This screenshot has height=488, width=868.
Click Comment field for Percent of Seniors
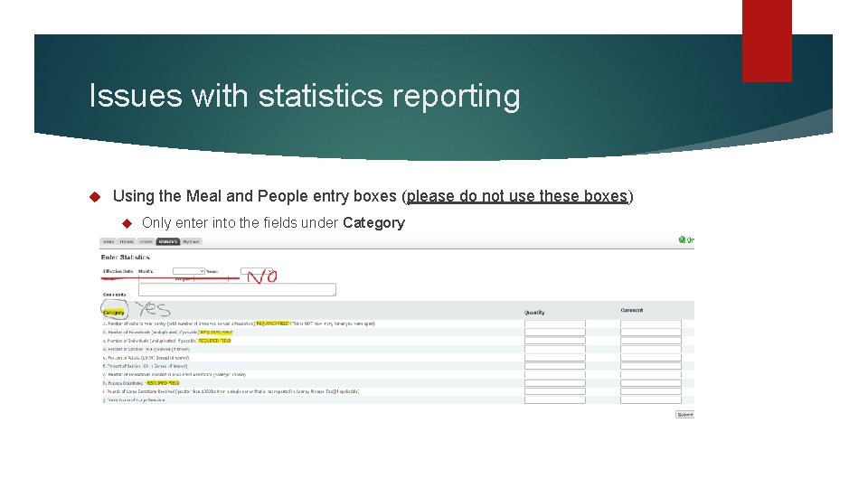650,366
